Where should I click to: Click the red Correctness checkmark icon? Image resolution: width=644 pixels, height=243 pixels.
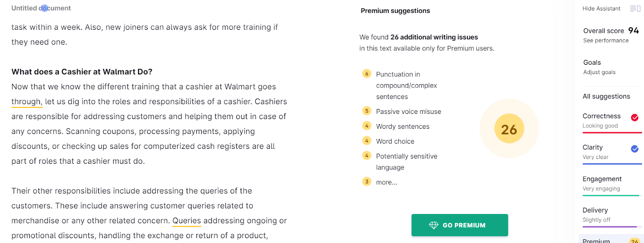(635, 117)
